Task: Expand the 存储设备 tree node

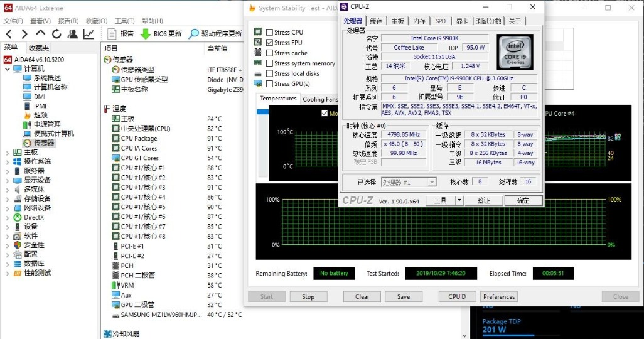Action: coord(8,199)
